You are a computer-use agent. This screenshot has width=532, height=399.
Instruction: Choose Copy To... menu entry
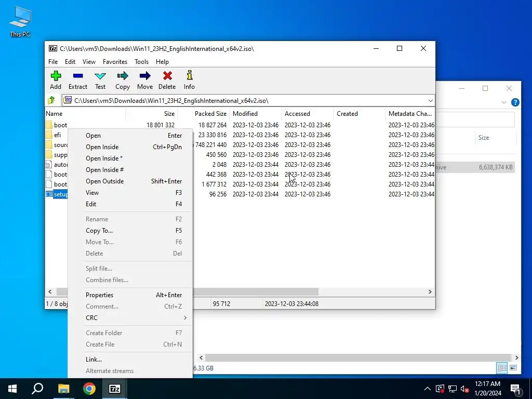click(x=130, y=230)
